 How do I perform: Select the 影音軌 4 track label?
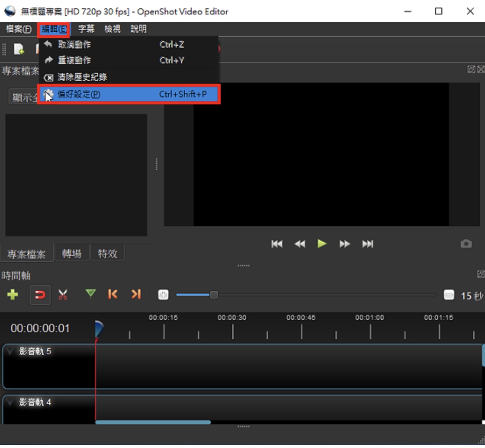(x=35, y=402)
